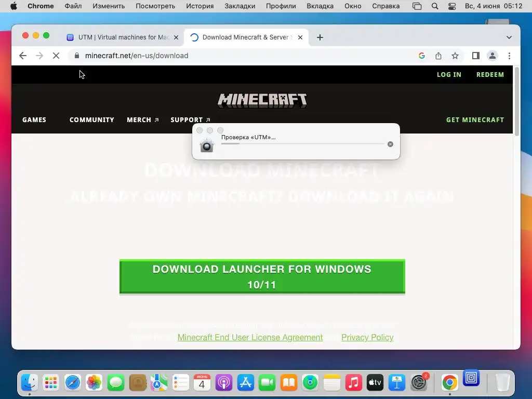
Task: Open Apple TV from the Dock
Action: (375, 383)
